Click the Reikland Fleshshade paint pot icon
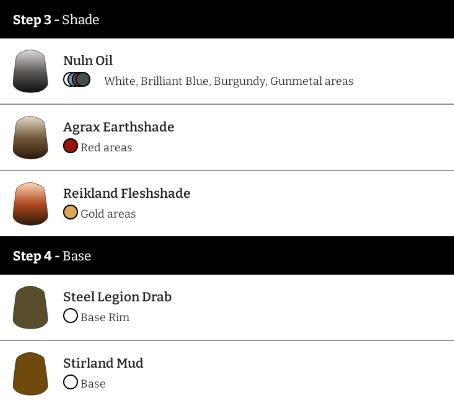This screenshot has width=454, height=404. pyautogui.click(x=30, y=204)
